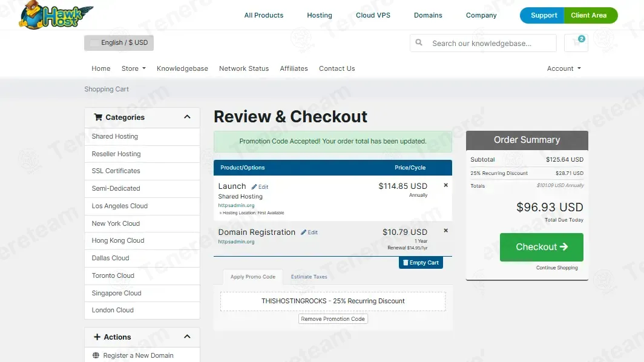
Task: Switch to the Estimate Taxes tab
Action: (x=309, y=277)
